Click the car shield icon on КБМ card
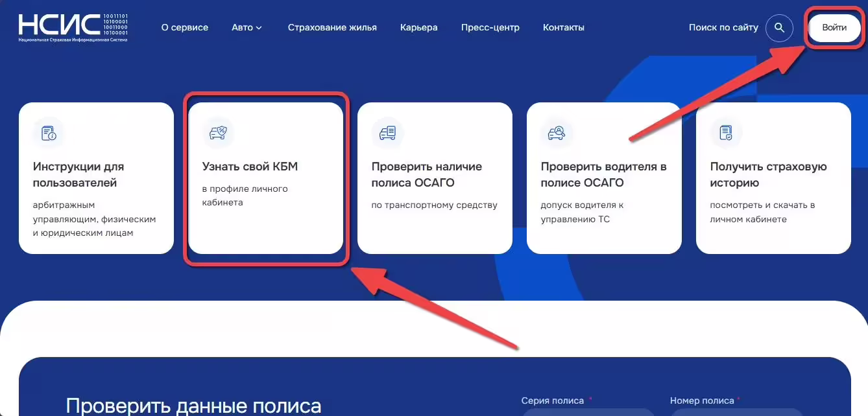This screenshot has width=868, height=416. (x=218, y=133)
